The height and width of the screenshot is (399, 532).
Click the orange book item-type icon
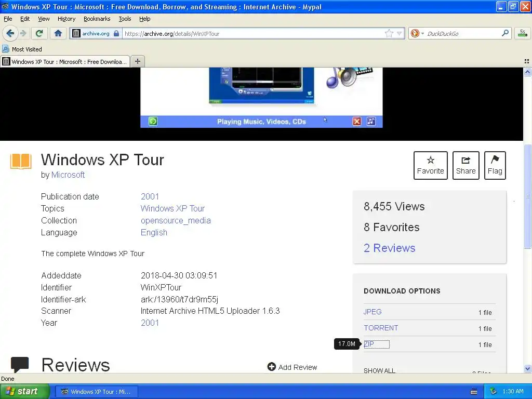click(x=21, y=161)
